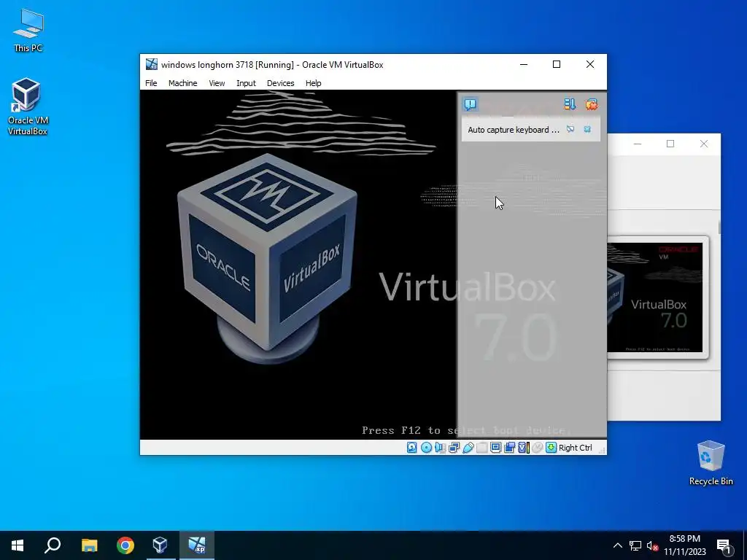
Task: Click the greyed-out mouse integration status icon
Action: (x=538, y=448)
